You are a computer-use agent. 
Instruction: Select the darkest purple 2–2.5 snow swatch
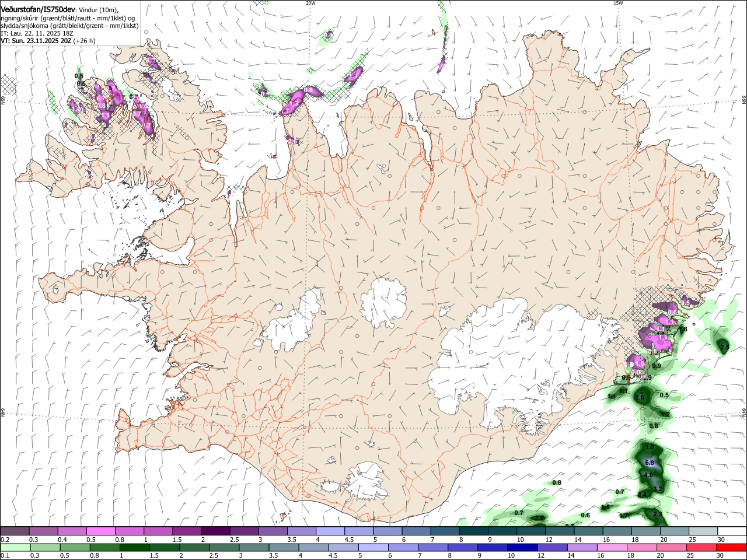(x=215, y=531)
